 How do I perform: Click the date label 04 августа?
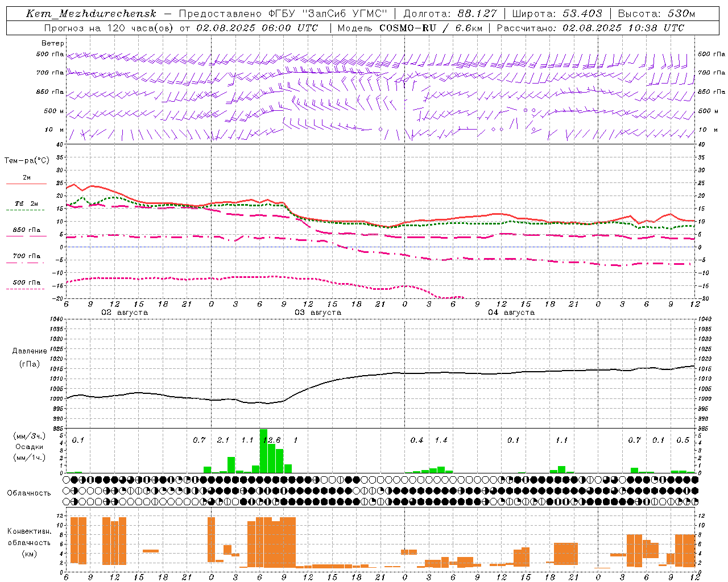[511, 313]
